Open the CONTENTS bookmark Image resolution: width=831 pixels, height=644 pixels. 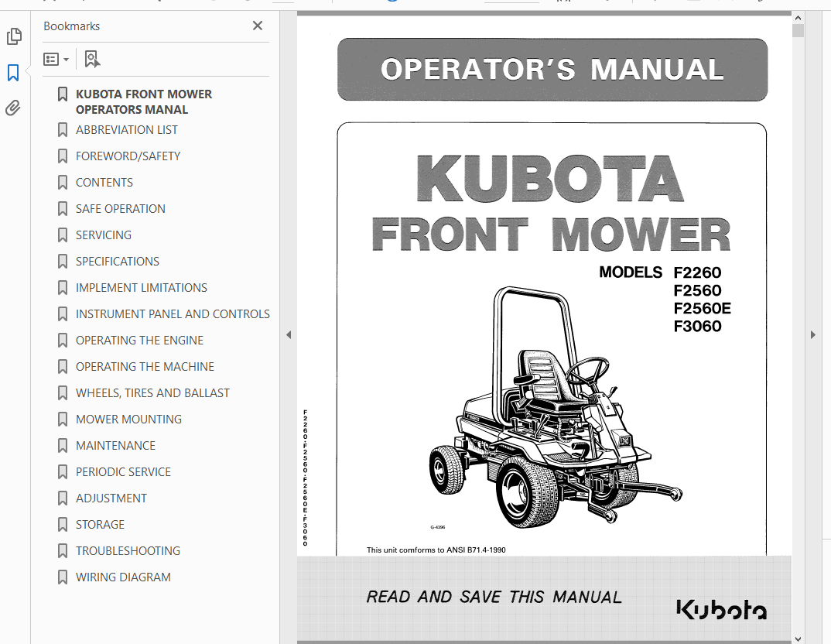104,183
